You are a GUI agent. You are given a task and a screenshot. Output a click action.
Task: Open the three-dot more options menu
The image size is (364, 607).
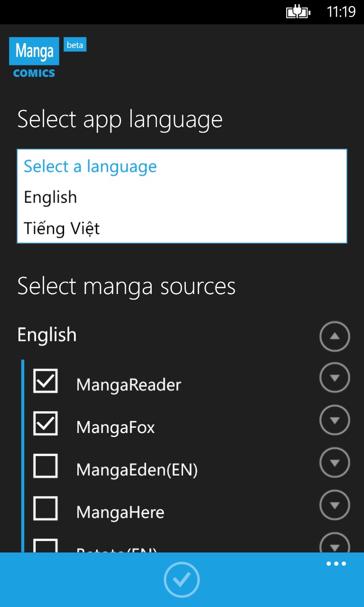click(x=336, y=564)
